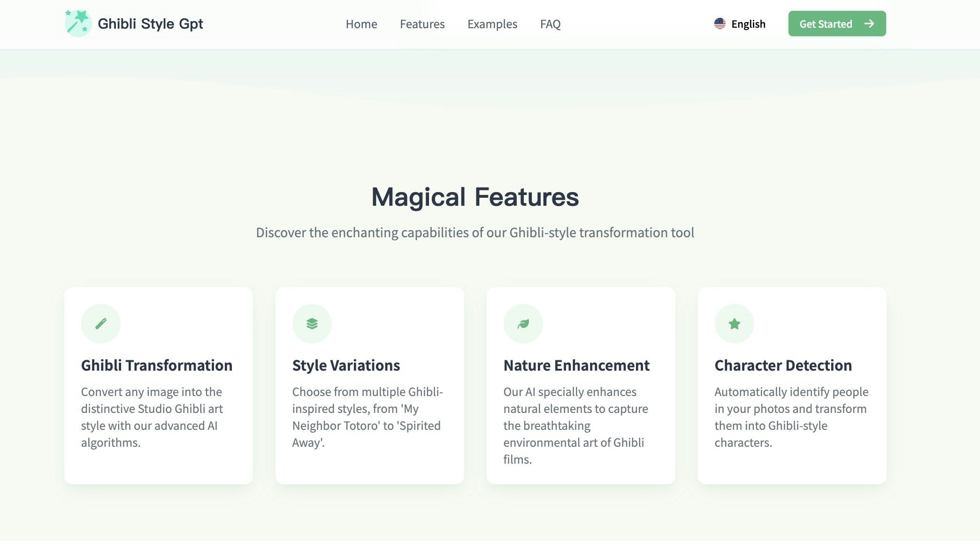Click the Magical Features heading
The width and height of the screenshot is (980, 544).
475,197
